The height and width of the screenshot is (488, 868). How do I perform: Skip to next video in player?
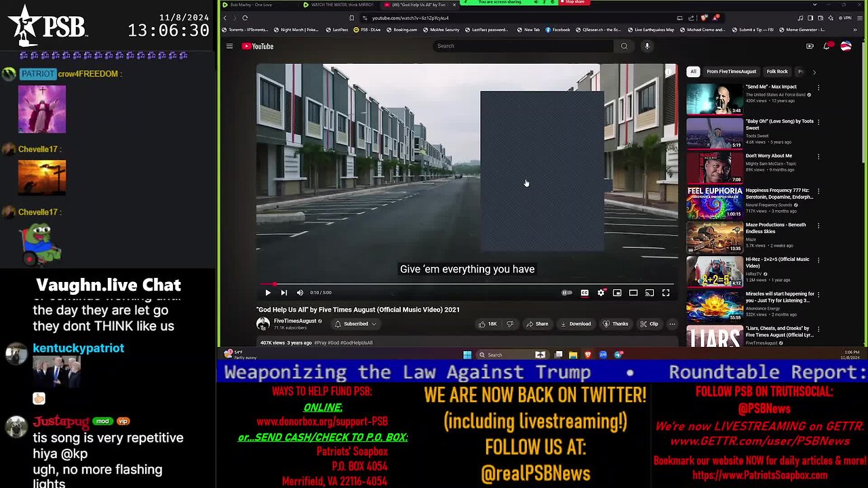click(284, 293)
